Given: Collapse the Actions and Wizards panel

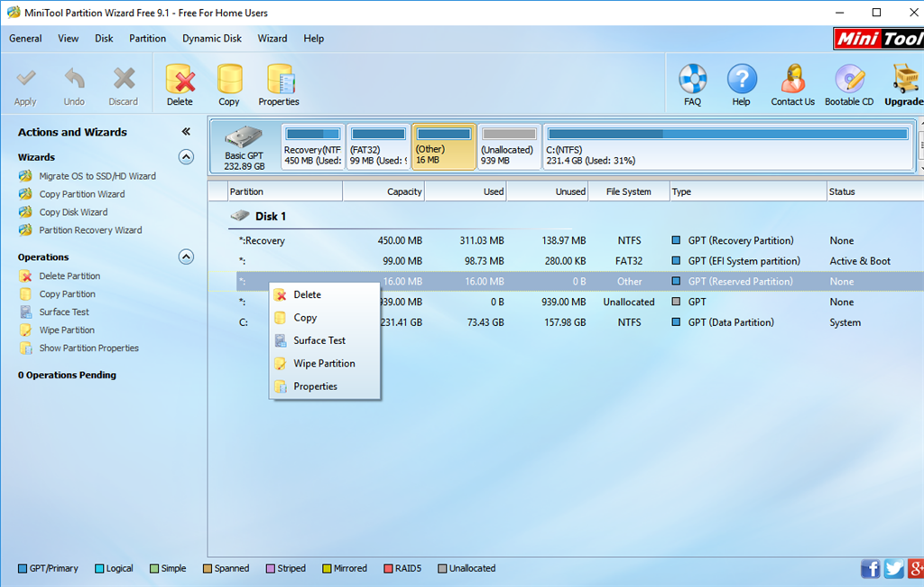Looking at the screenshot, I should point(186,132).
